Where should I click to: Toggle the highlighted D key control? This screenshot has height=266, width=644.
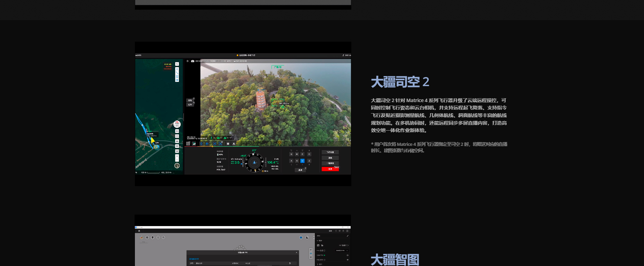[x=302, y=161]
